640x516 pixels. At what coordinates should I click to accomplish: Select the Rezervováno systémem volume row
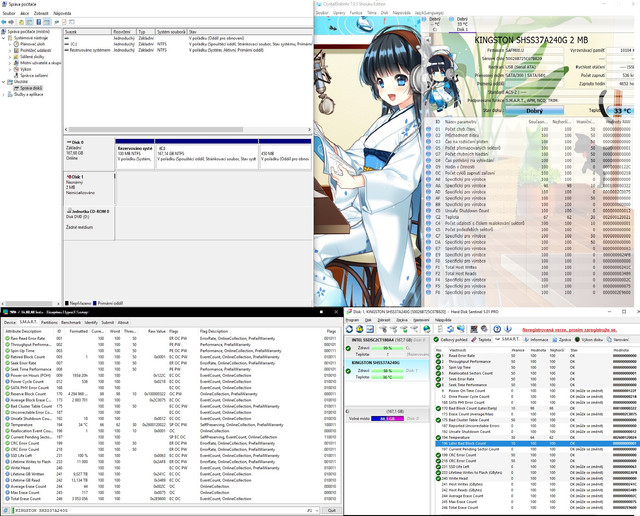188,50
